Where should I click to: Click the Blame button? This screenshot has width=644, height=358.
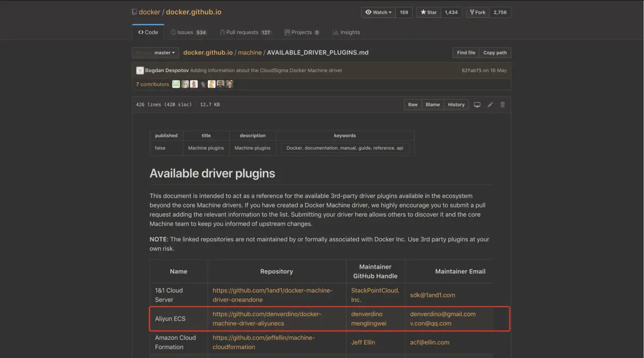(433, 104)
